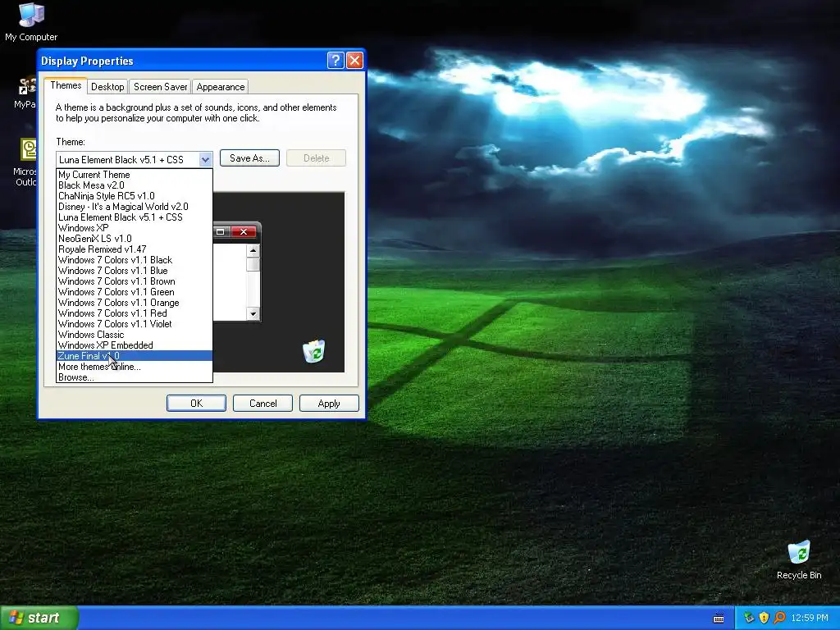Select Windows 7 Colors v1.1 Black
Screen dimensions: 840x630
[135, 260]
